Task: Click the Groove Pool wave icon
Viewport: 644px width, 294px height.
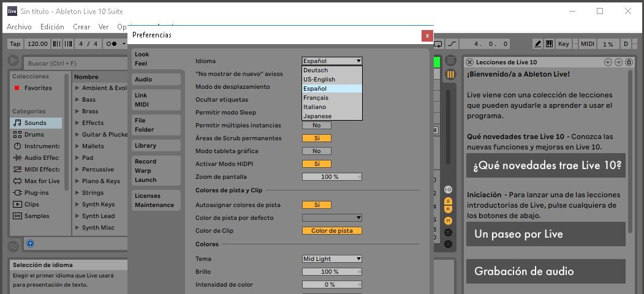Action: tap(13, 246)
